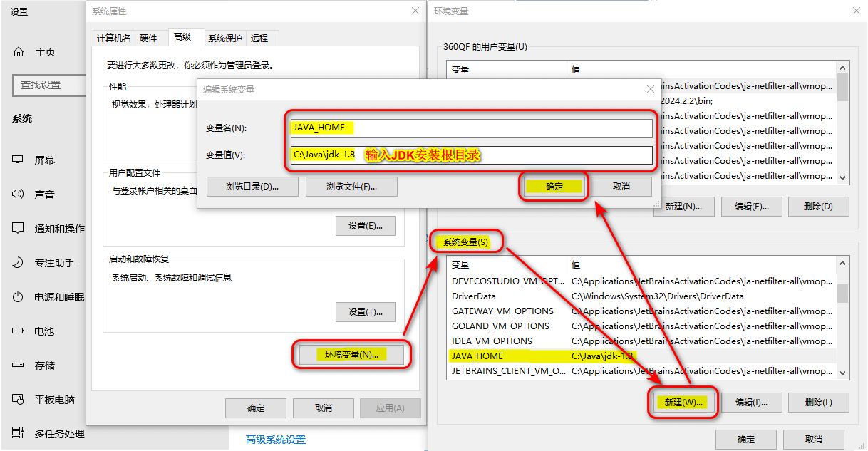Viewport: 868px width, 451px height.
Task: Select the Power & Sleep (电源和睡眠) icon
Action: 19,297
